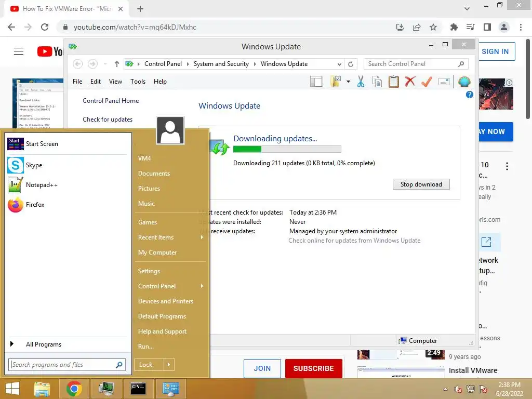Click the Paste clipboard icon in toolbar
Viewport: 532px width, 399px height.
click(x=394, y=82)
